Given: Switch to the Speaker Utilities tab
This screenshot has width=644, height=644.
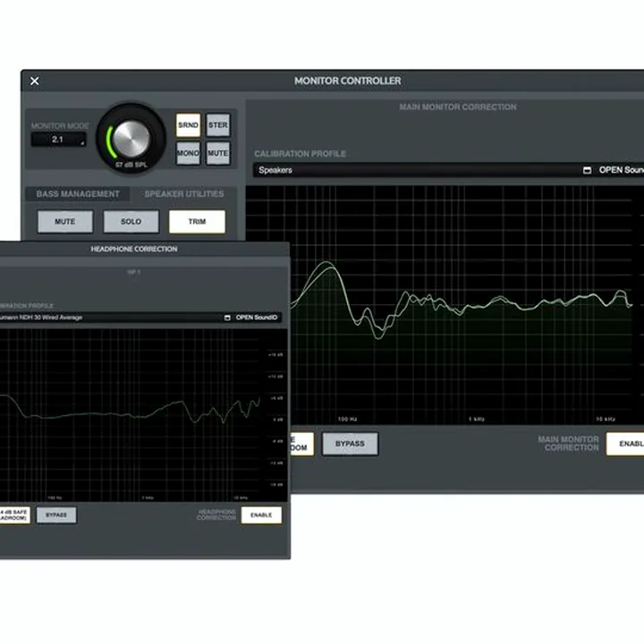Looking at the screenshot, I should (184, 194).
